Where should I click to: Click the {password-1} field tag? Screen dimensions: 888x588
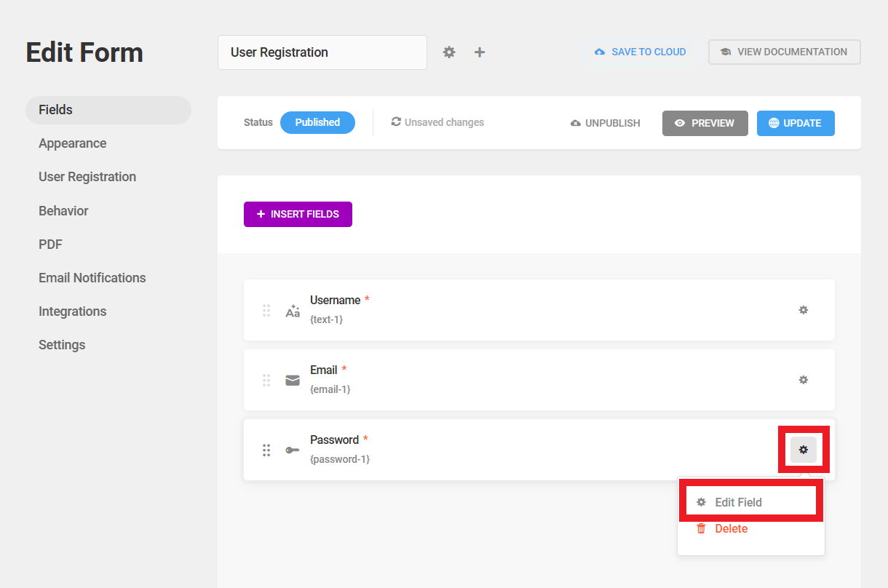[x=340, y=459]
